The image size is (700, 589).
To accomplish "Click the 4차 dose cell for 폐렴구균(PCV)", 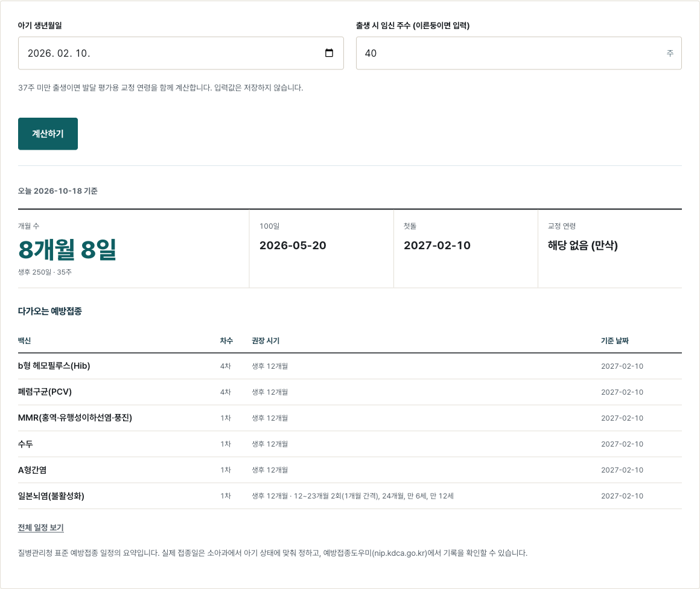I will pyautogui.click(x=226, y=392).
